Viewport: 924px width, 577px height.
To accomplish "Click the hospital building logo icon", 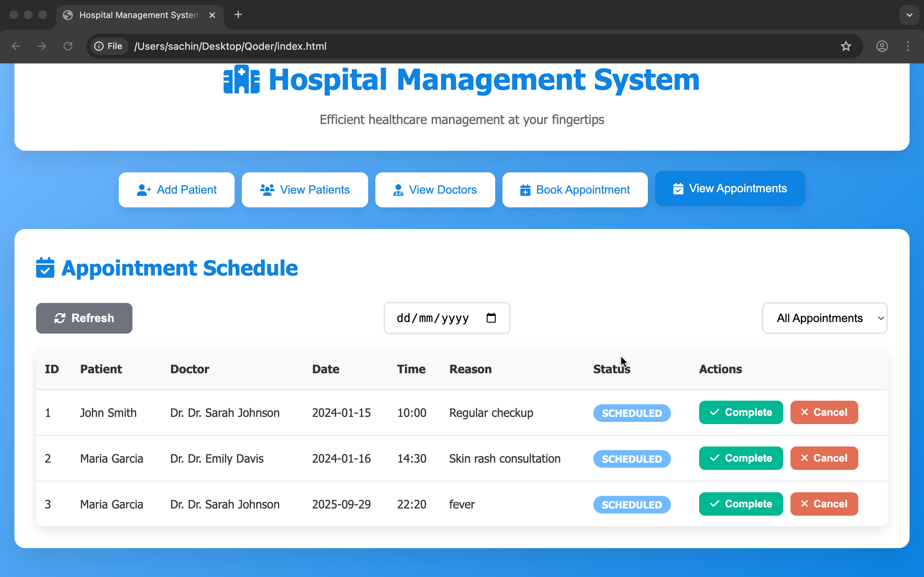I will pos(241,79).
